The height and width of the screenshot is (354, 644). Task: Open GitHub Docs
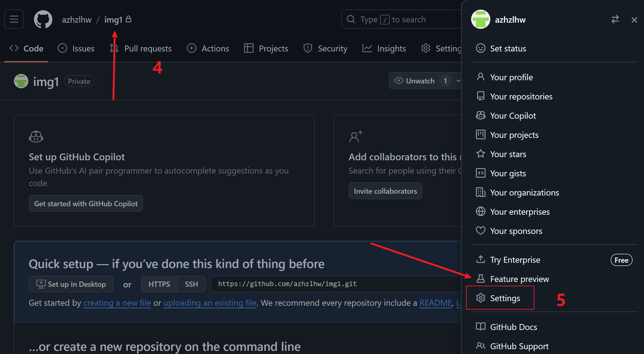point(554,327)
